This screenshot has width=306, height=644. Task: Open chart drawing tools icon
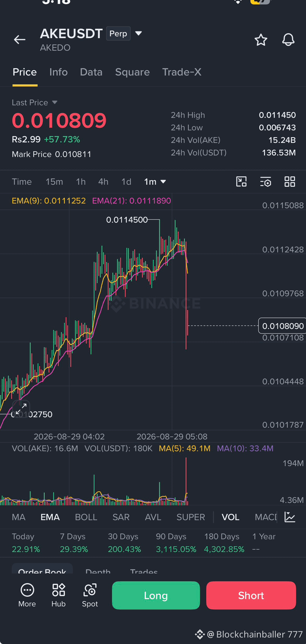pyautogui.click(x=241, y=182)
